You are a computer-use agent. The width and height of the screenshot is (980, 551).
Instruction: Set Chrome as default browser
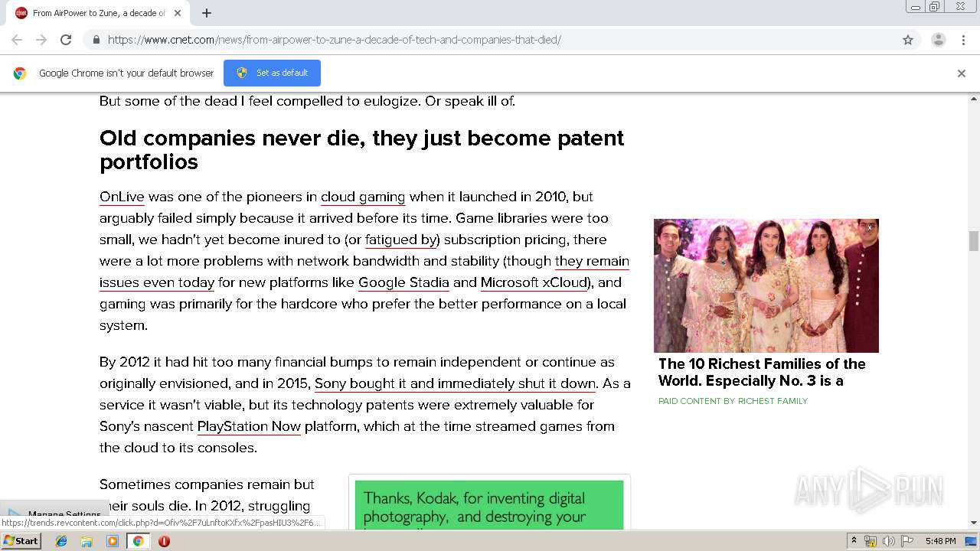(x=272, y=73)
